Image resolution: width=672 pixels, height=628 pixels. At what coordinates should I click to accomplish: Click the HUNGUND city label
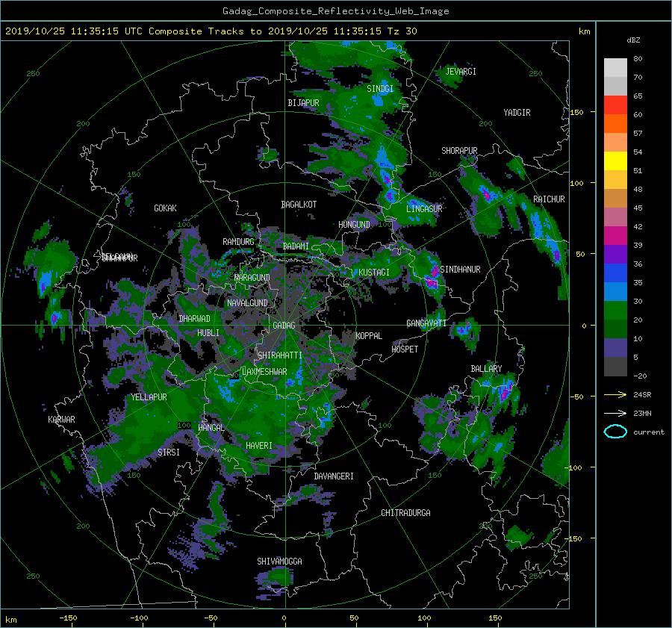pos(354,225)
